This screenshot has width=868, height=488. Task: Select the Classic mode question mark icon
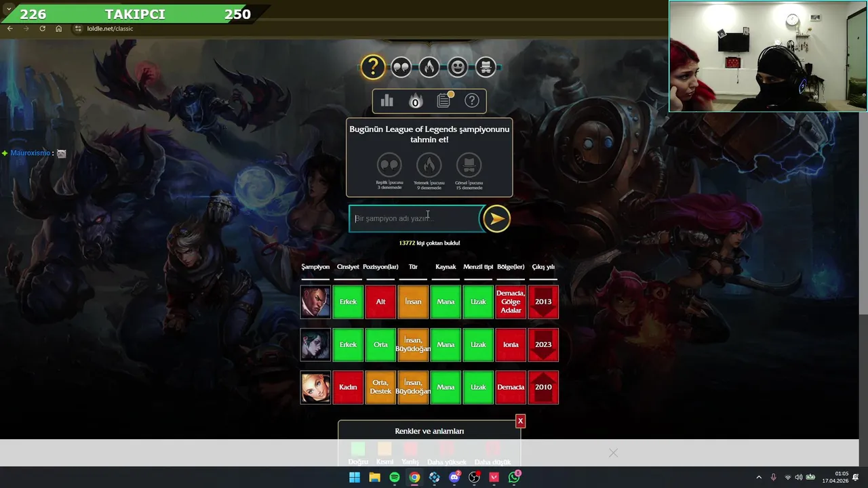[x=373, y=67]
